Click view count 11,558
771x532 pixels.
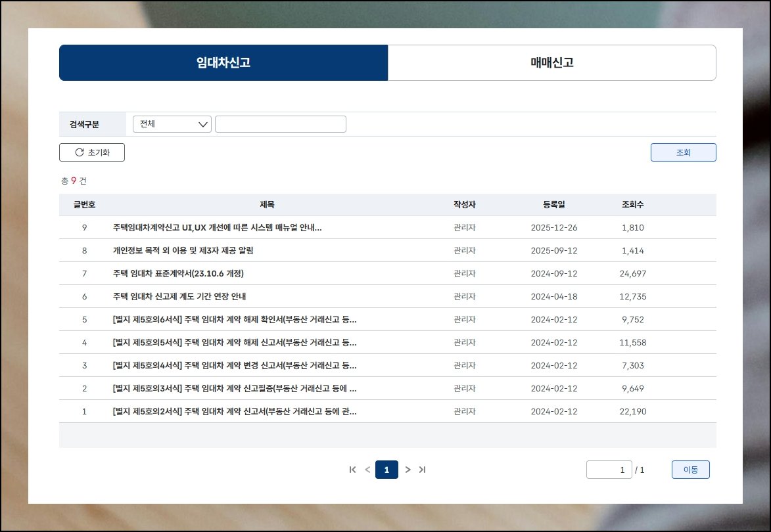[x=633, y=342]
